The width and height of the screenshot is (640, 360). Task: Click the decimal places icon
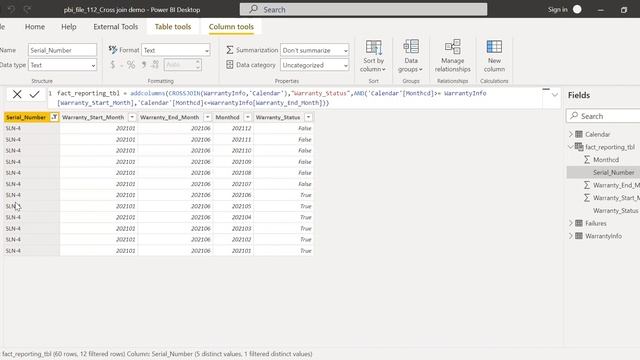point(155,64)
